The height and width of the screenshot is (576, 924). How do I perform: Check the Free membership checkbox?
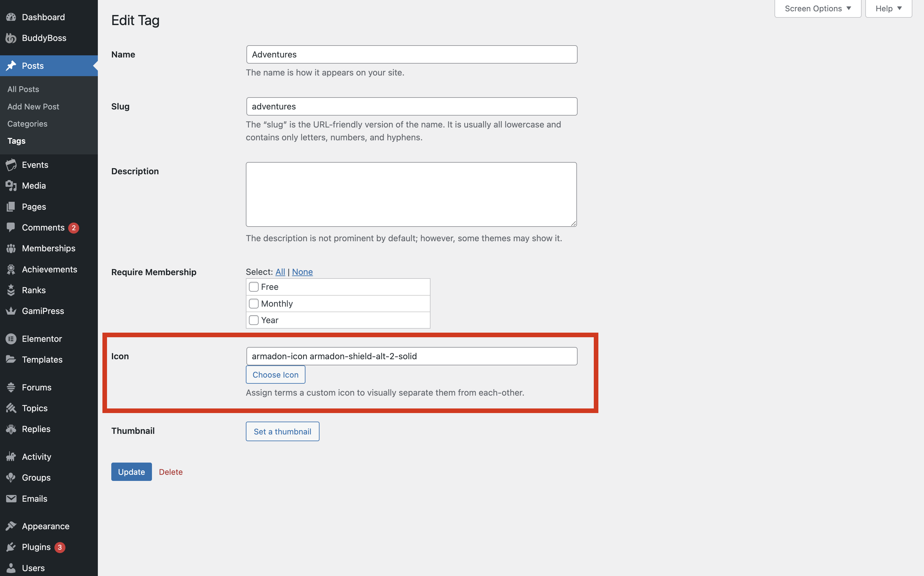[254, 287]
